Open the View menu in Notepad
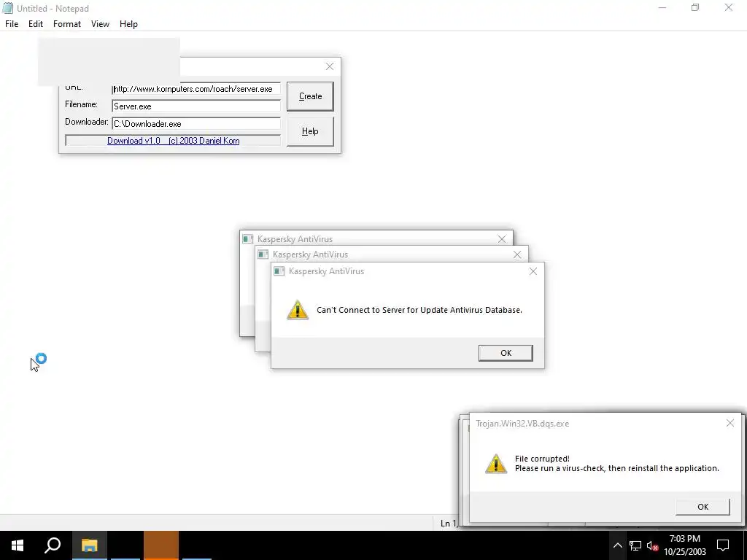 [x=100, y=24]
